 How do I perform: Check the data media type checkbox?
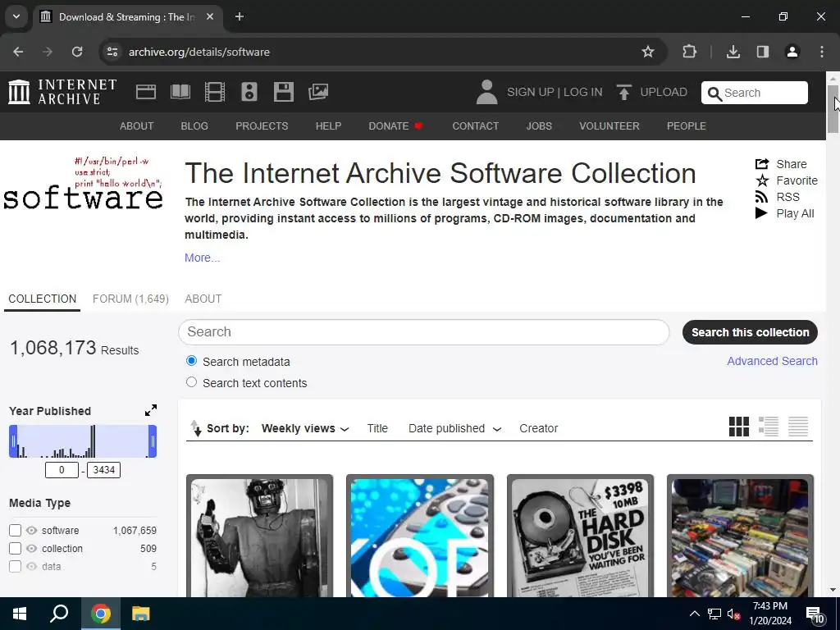15,566
